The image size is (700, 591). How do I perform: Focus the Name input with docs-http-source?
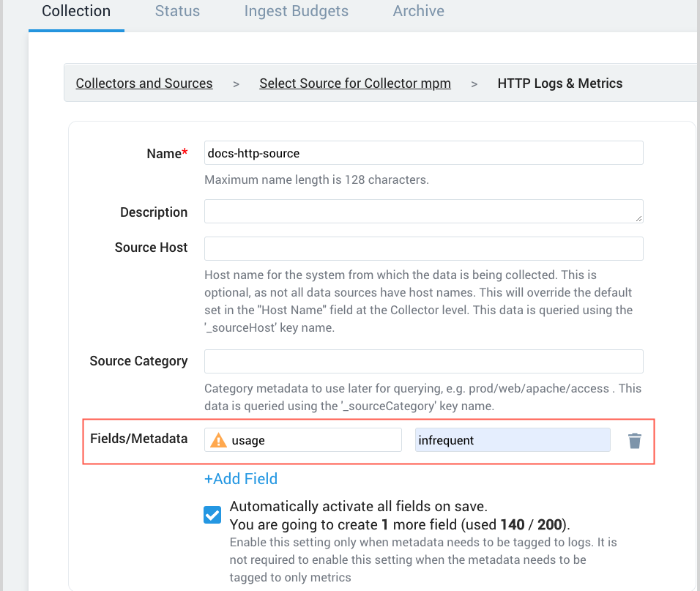pyautogui.click(x=423, y=153)
